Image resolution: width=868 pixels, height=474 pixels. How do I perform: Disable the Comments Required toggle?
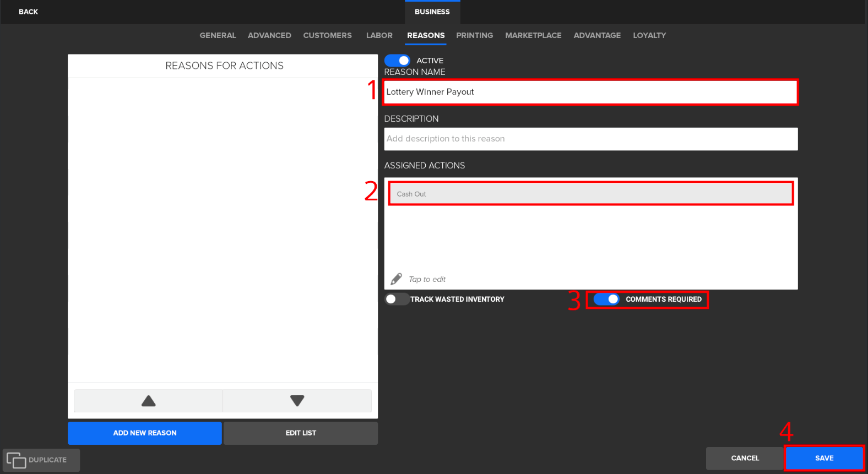tap(606, 299)
